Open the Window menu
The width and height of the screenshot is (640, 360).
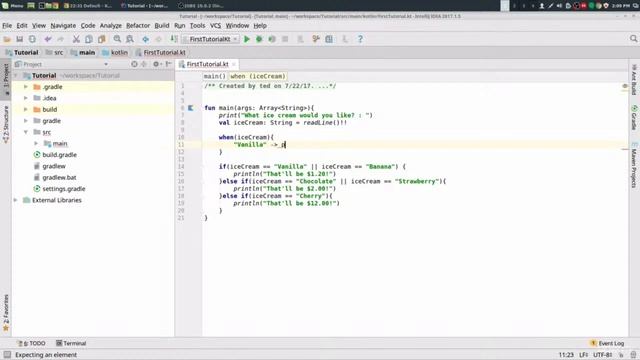coord(237,25)
